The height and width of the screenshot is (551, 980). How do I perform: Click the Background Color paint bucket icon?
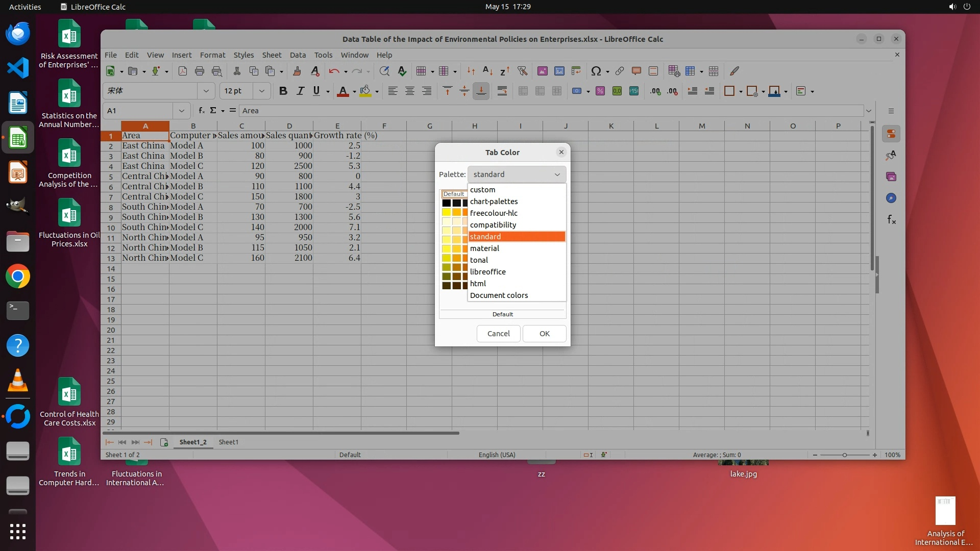[x=364, y=91]
